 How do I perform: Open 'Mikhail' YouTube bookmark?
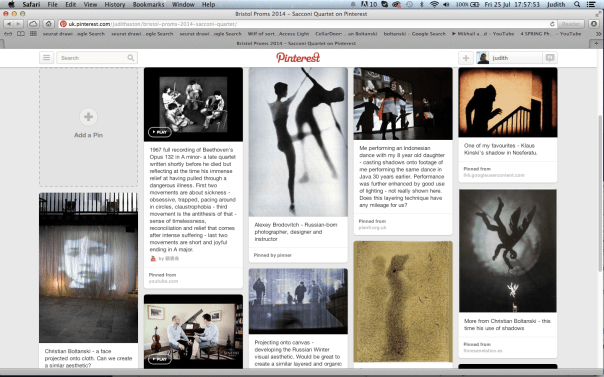(x=483, y=34)
